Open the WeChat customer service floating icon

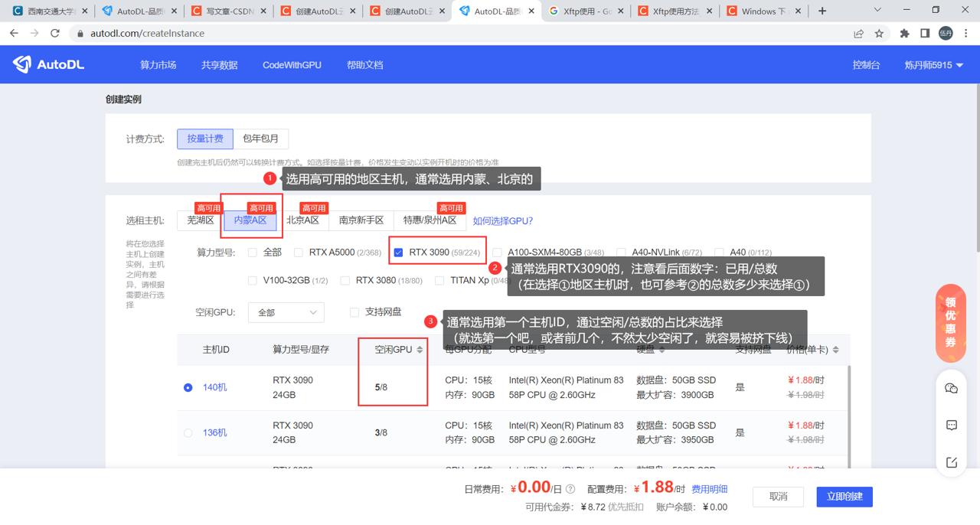click(952, 389)
